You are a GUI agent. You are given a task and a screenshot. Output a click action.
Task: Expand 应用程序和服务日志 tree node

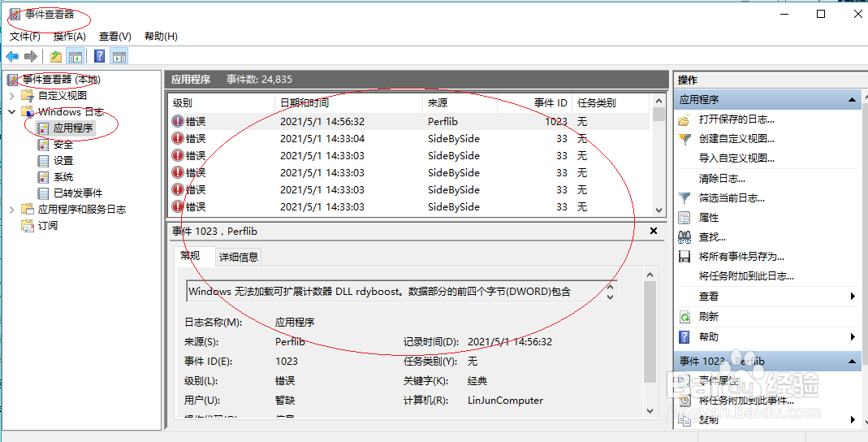click(12, 210)
